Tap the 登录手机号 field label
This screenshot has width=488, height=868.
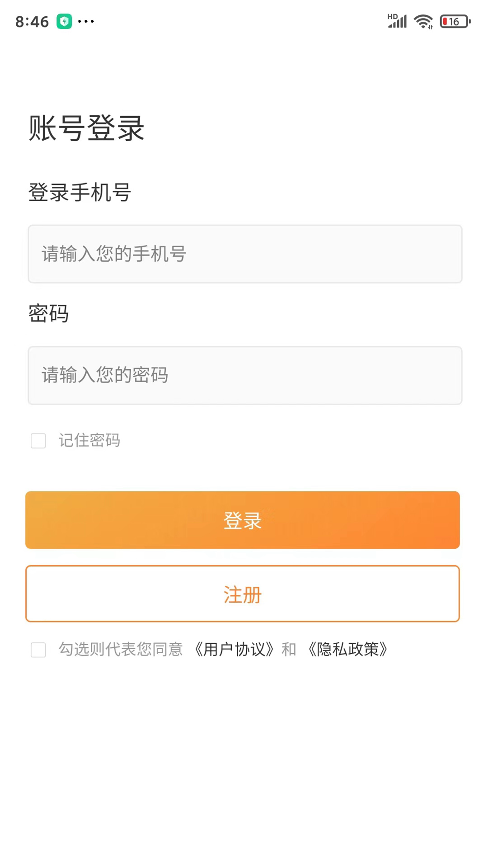(x=80, y=192)
